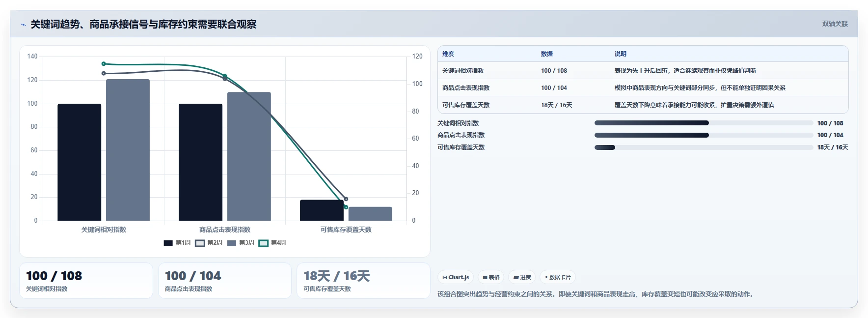Click the 100 / 104 stat card
This screenshot has width=868, height=318.
point(225,281)
